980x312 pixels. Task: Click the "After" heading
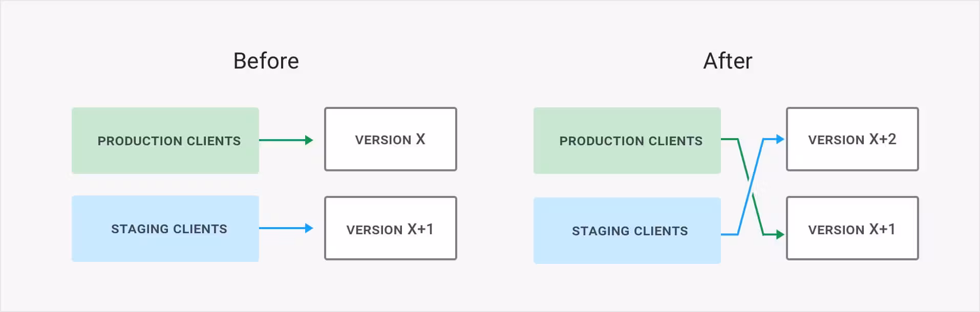[x=728, y=61]
